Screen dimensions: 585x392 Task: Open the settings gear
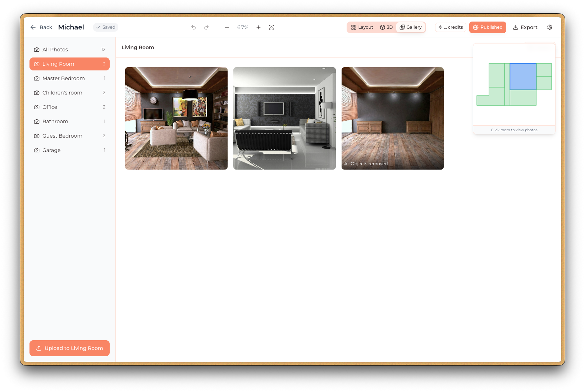(549, 27)
